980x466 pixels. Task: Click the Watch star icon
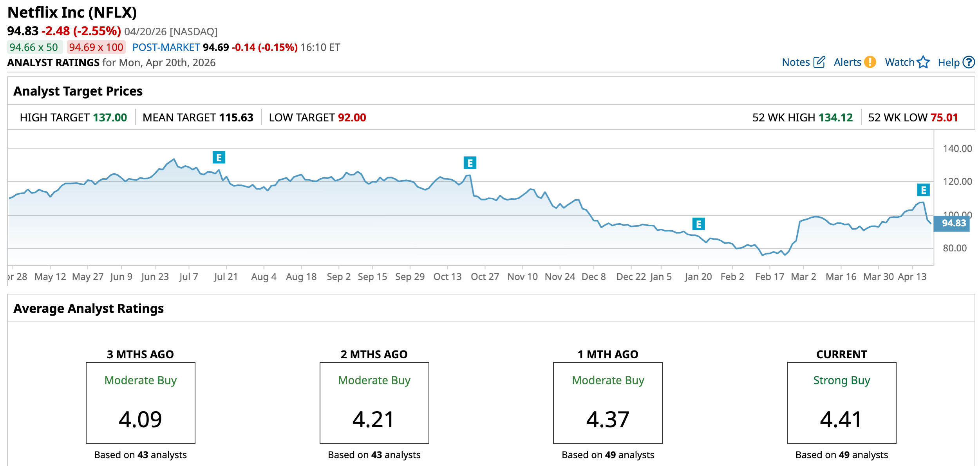pos(923,62)
